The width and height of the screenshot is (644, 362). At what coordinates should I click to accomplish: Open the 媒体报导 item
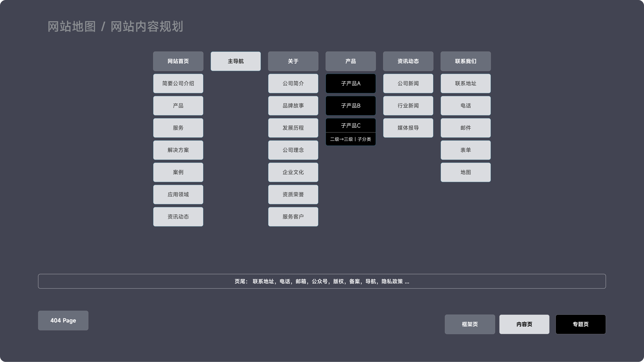408,128
